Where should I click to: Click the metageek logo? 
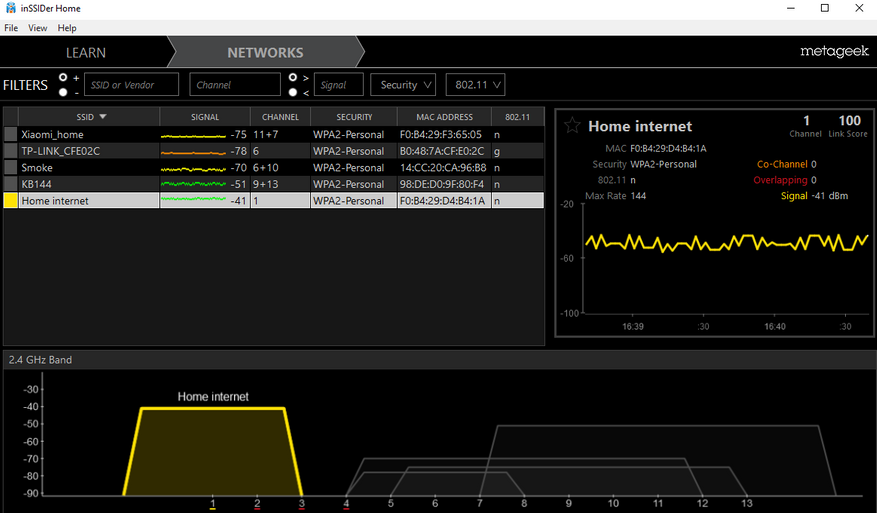point(834,51)
